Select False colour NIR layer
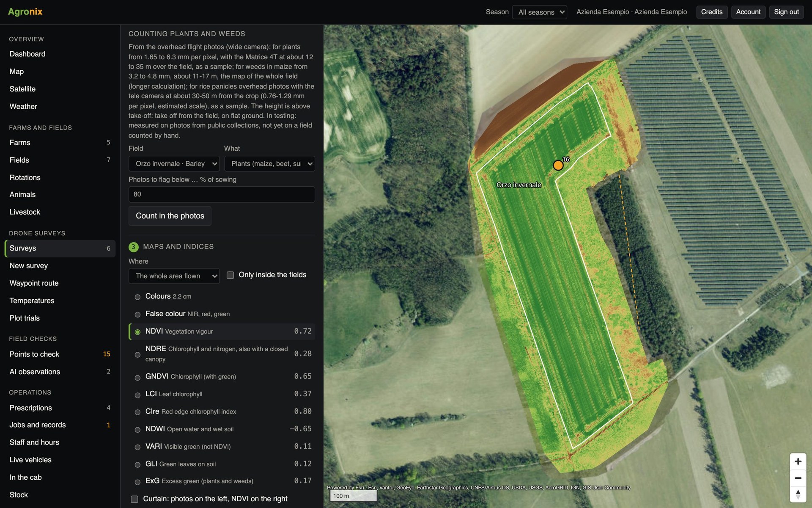812x508 pixels. (x=222, y=314)
